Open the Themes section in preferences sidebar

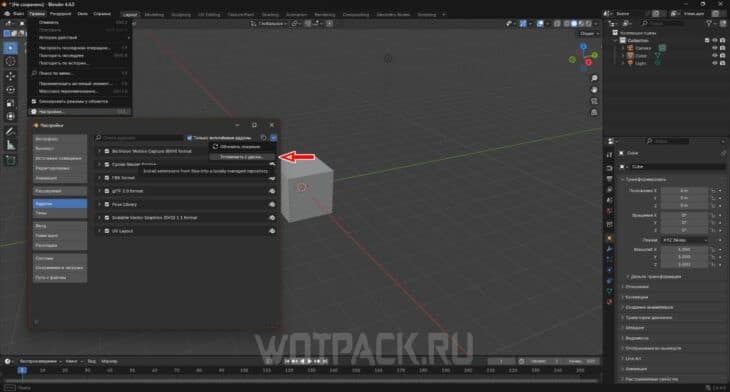pos(60,213)
